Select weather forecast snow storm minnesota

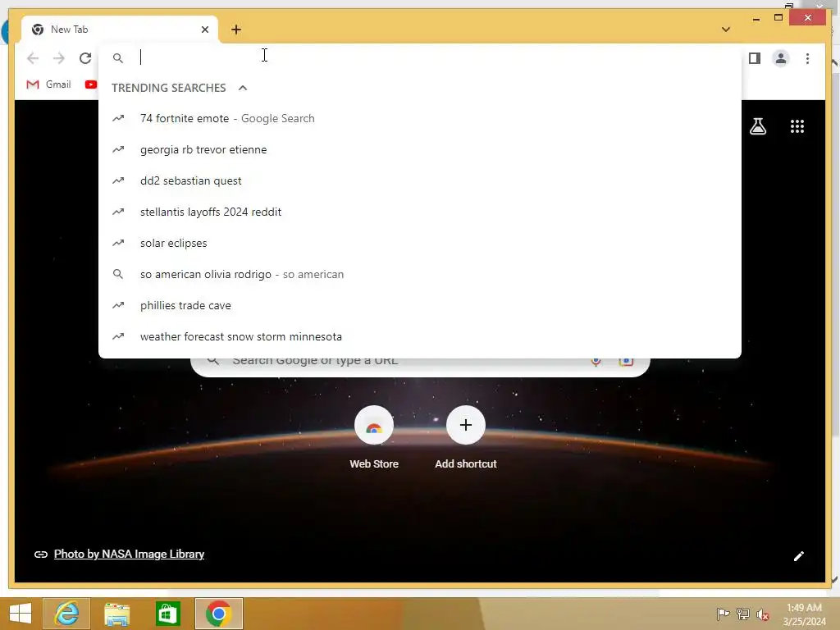coord(420,336)
